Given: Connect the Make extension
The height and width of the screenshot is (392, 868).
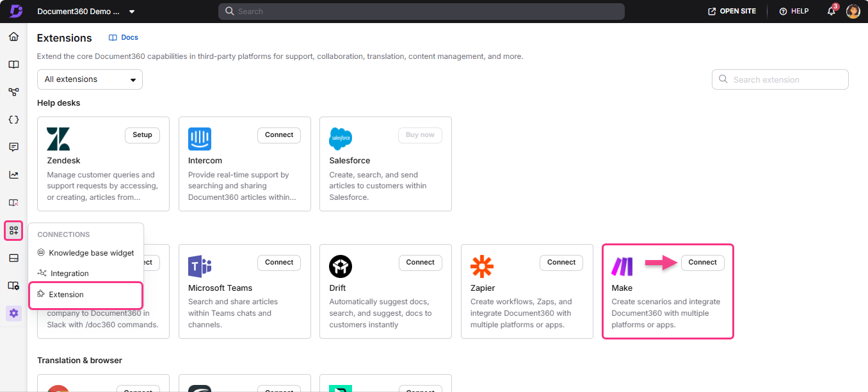Looking at the screenshot, I should 702,263.
